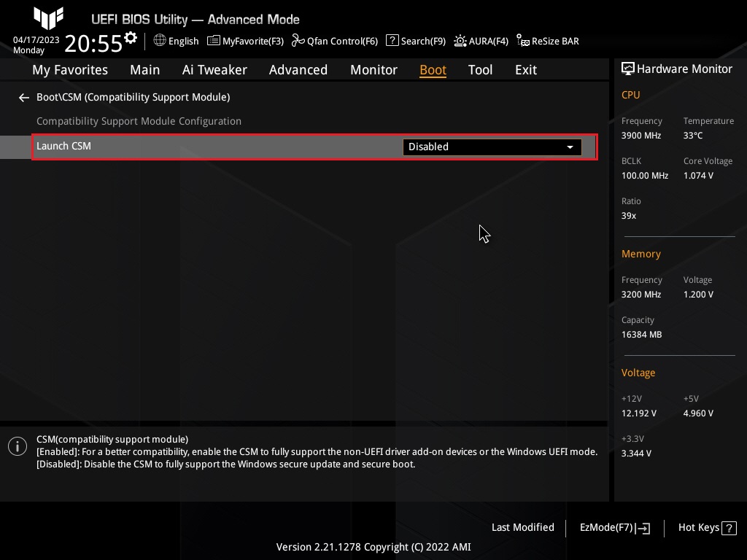Click Ratio value 39x
This screenshot has width=747, height=560.
(628, 216)
